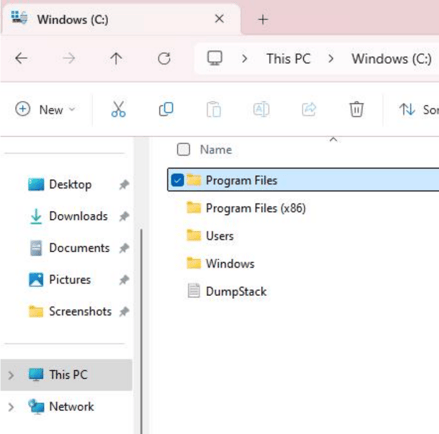Click This PC in the breadcrumb
The height and width of the screenshot is (434, 439).
(x=288, y=59)
